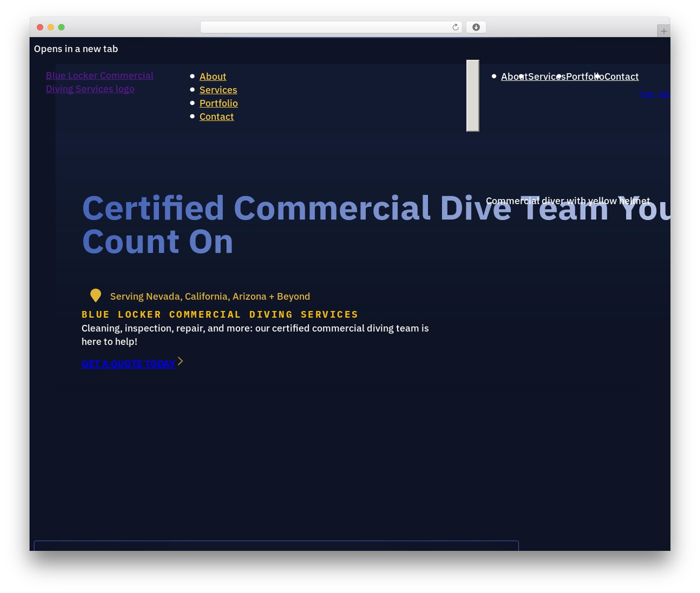Open Portfolio in the yellow navigation list

click(x=218, y=103)
